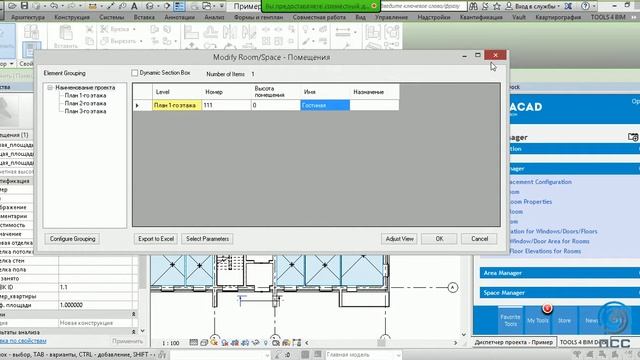This screenshot has height=360, width=640.
Task: Click the Floor Elevations for Rooms link
Action: tap(545, 251)
